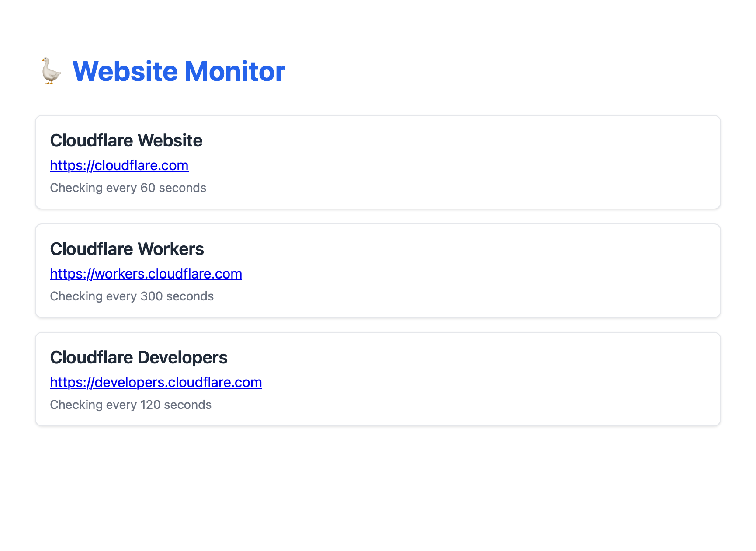
Task: Click the Cloudflare Website card heading
Action: click(x=126, y=140)
